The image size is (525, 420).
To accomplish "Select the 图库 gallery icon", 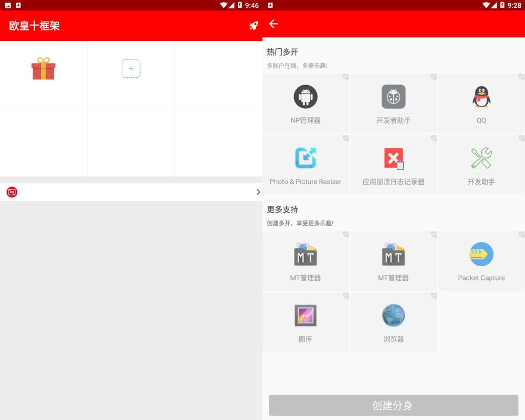I will [306, 315].
